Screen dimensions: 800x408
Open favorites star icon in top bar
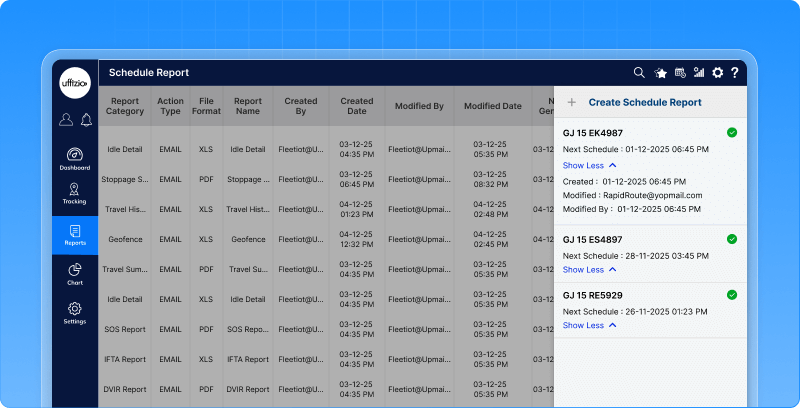(660, 73)
